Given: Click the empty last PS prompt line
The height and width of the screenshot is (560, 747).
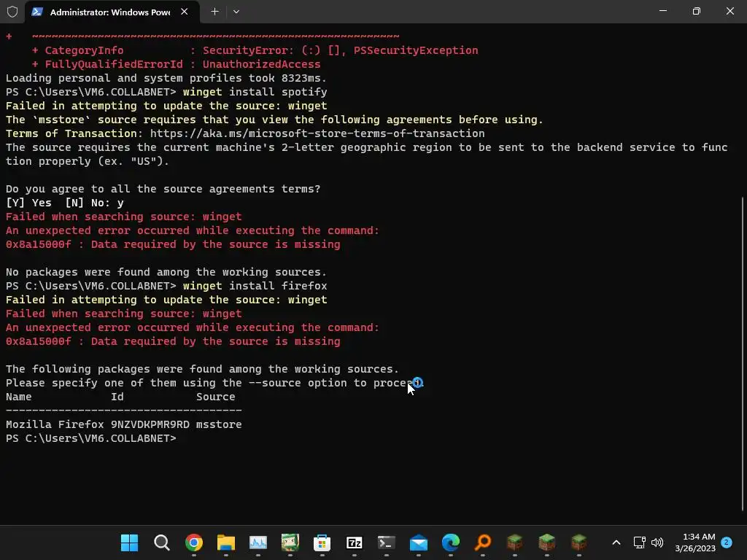Looking at the screenshot, I should click(x=91, y=438).
